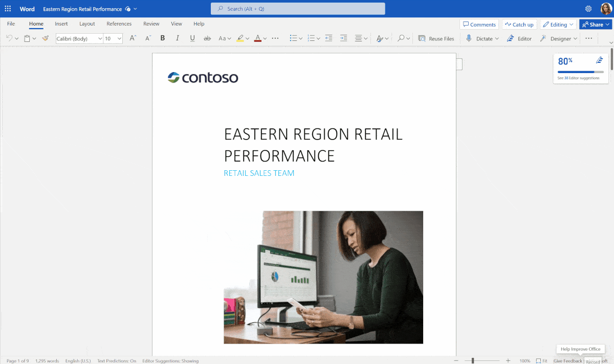Switch to the Review tab

(151, 24)
